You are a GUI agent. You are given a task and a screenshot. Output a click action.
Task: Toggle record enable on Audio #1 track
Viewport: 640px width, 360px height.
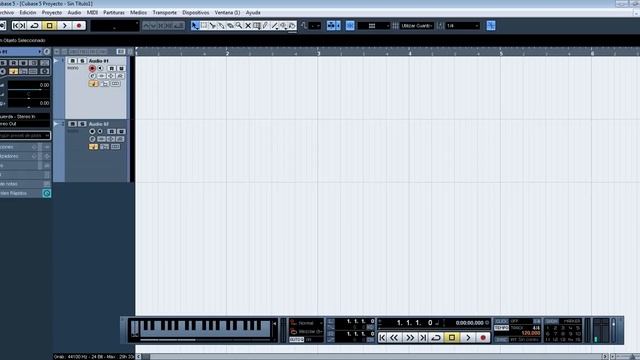92,69
